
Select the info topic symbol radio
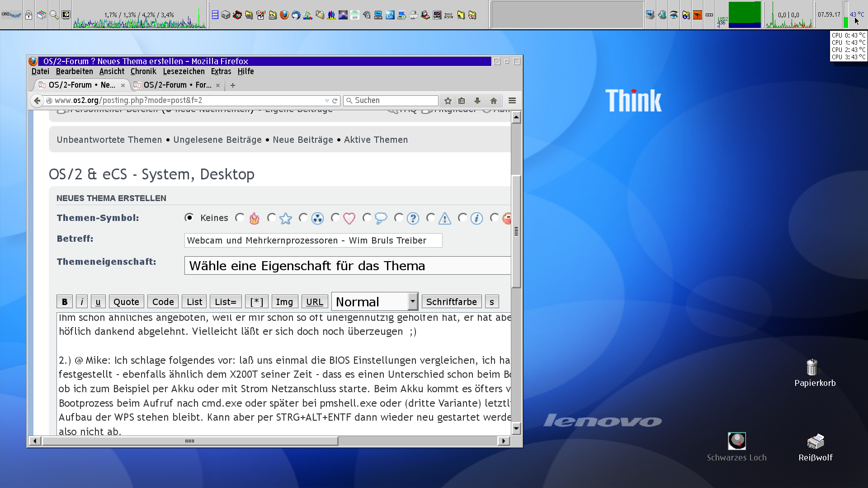tap(462, 218)
